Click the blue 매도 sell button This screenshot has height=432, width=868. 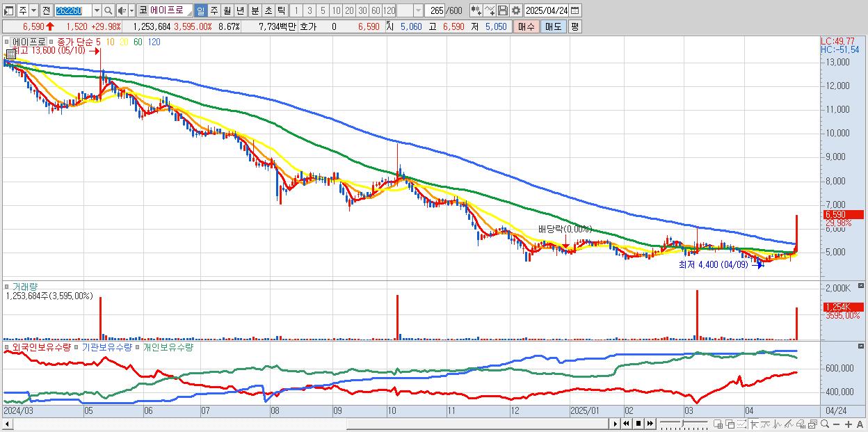pos(554,26)
